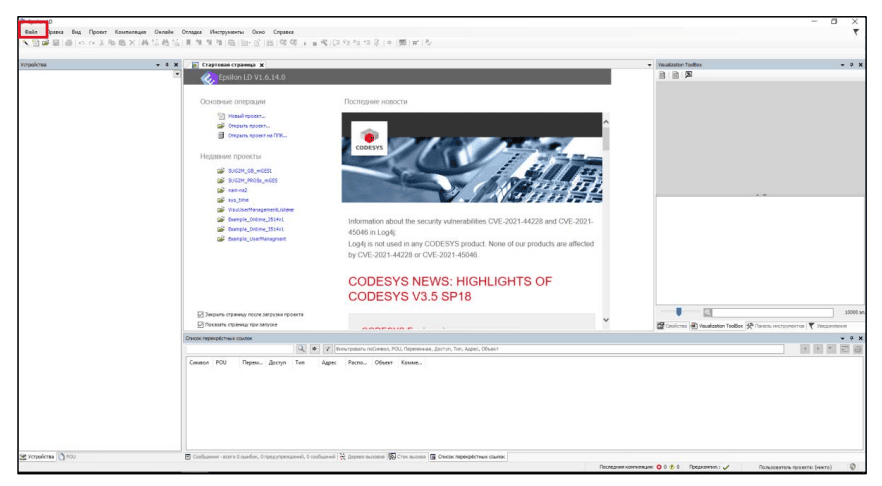The width and height of the screenshot is (882, 486).
Task: Click the filter text field in Visualization Toolbox
Action: 772,312
